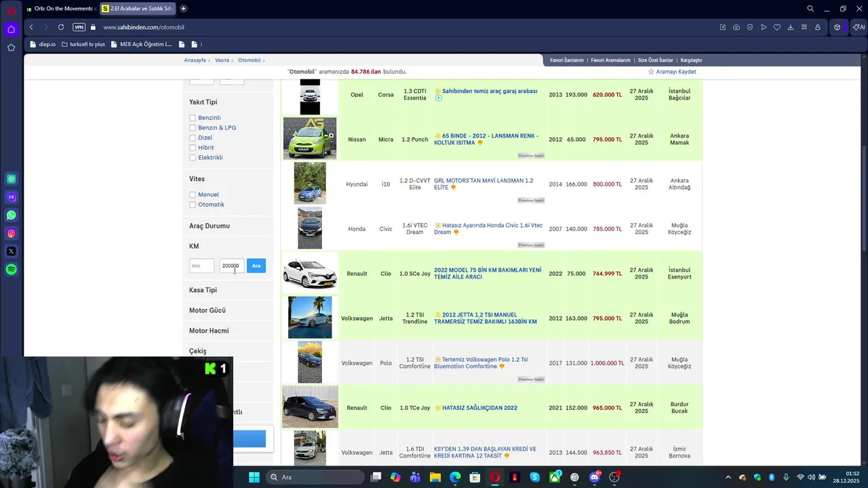The height and width of the screenshot is (488, 868).
Task: Open Favori Aramalarım menu item
Action: coord(610,60)
